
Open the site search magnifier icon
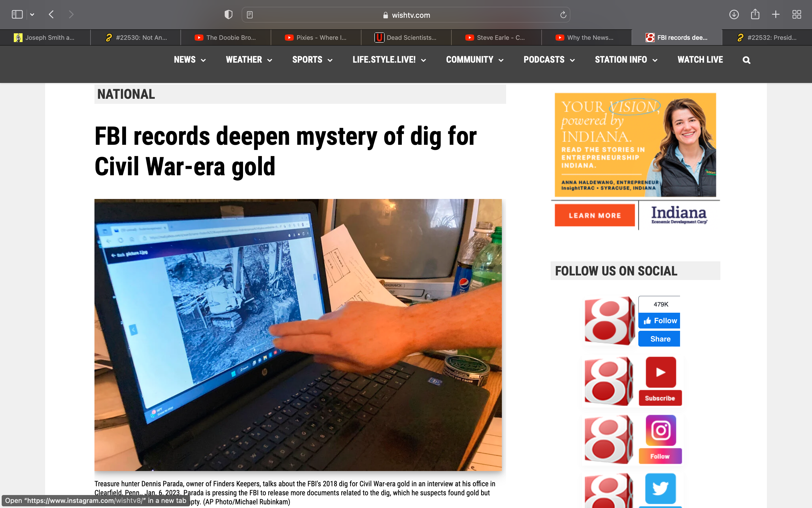[746, 60]
